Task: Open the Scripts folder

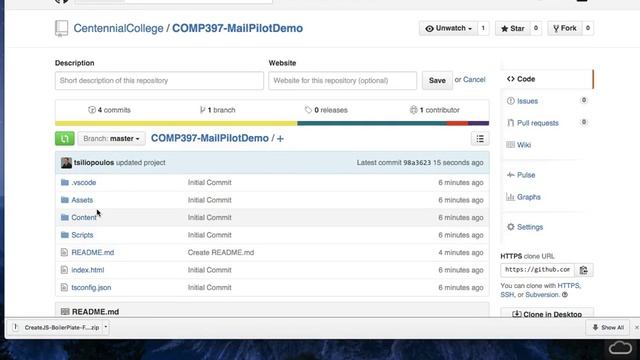Action: click(x=82, y=235)
